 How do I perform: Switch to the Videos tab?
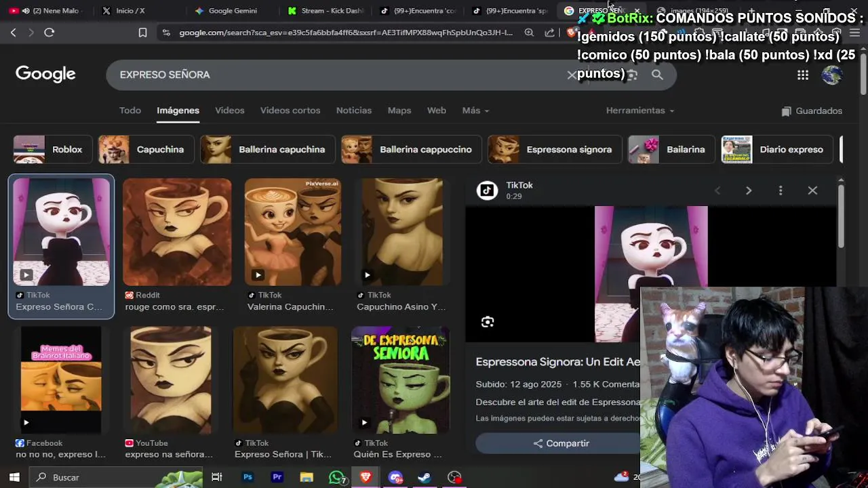click(x=230, y=110)
